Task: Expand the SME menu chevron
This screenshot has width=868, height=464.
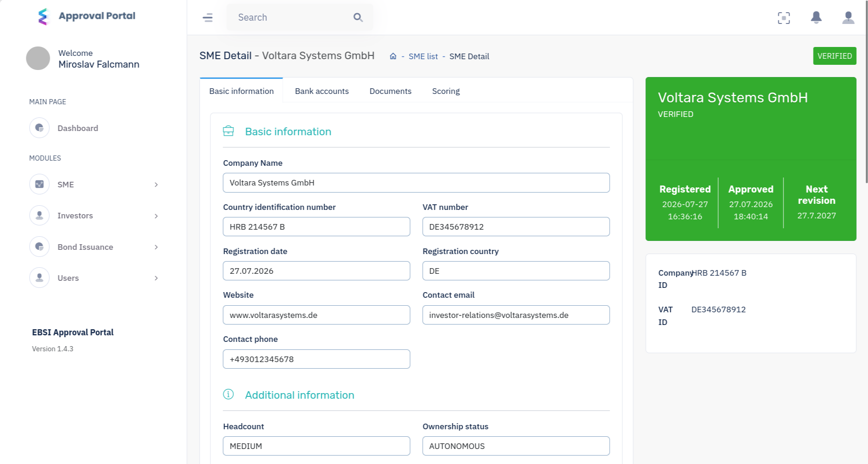Action: (x=156, y=185)
